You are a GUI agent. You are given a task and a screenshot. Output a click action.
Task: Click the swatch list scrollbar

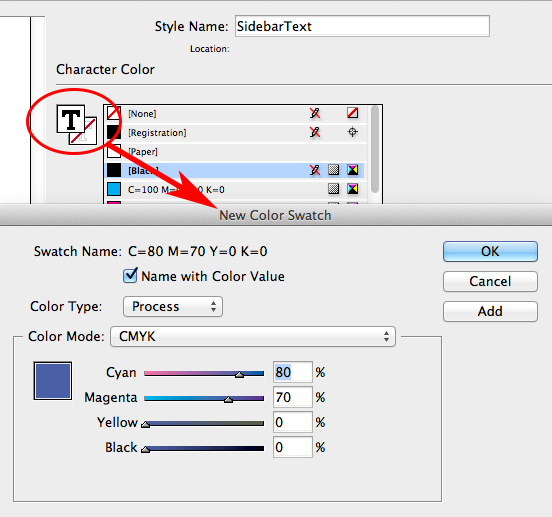(x=375, y=149)
